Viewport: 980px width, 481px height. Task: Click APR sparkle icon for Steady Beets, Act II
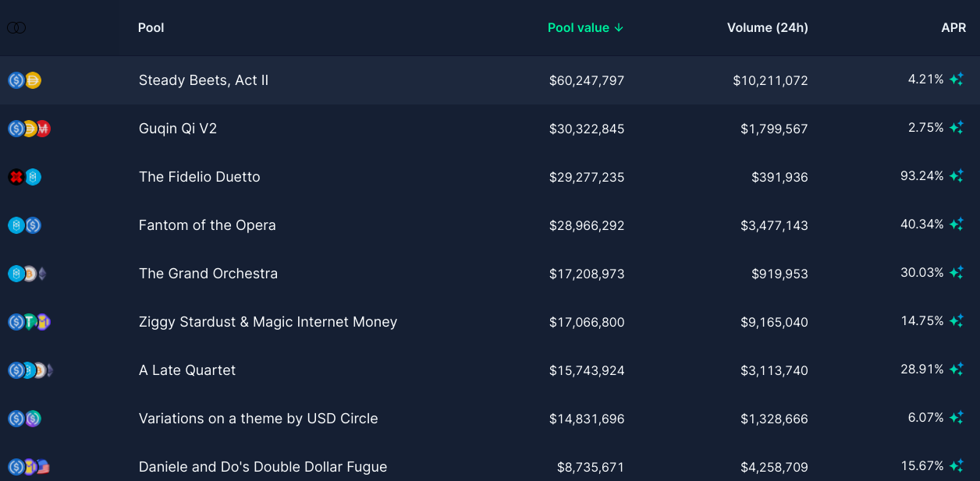(957, 80)
